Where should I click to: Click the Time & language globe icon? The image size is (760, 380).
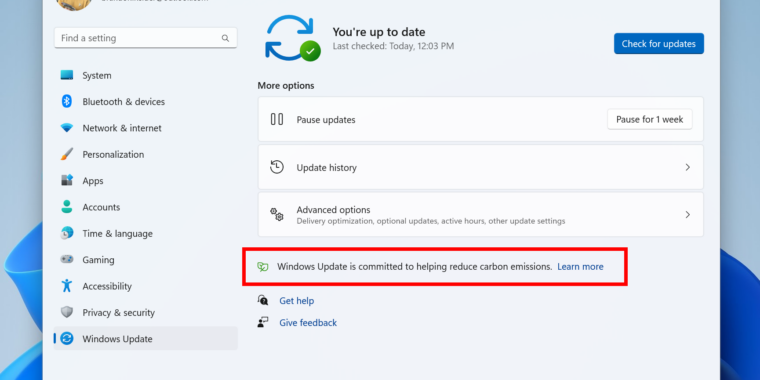[x=67, y=233]
